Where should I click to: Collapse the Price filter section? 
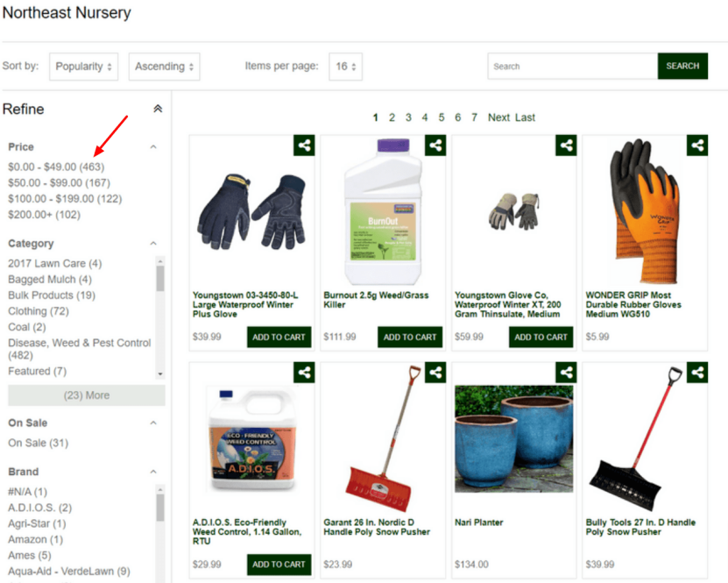153,146
